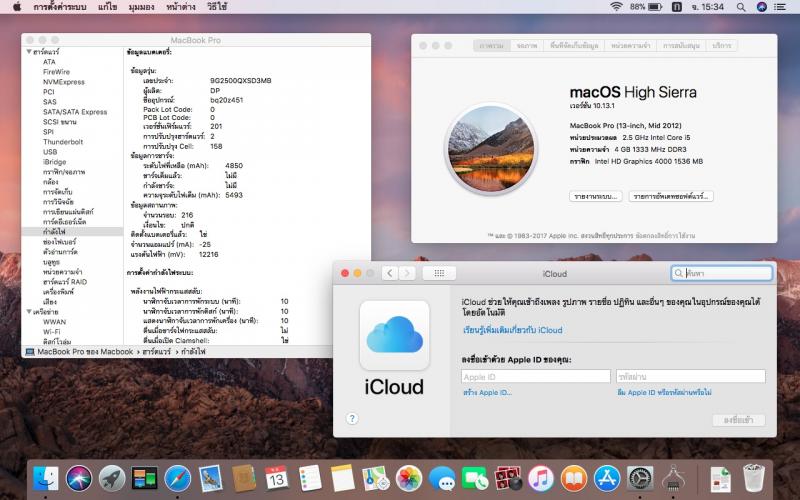Select SATA/SATA Express in sidebar
Screen dimensions: 800x500
point(75,112)
